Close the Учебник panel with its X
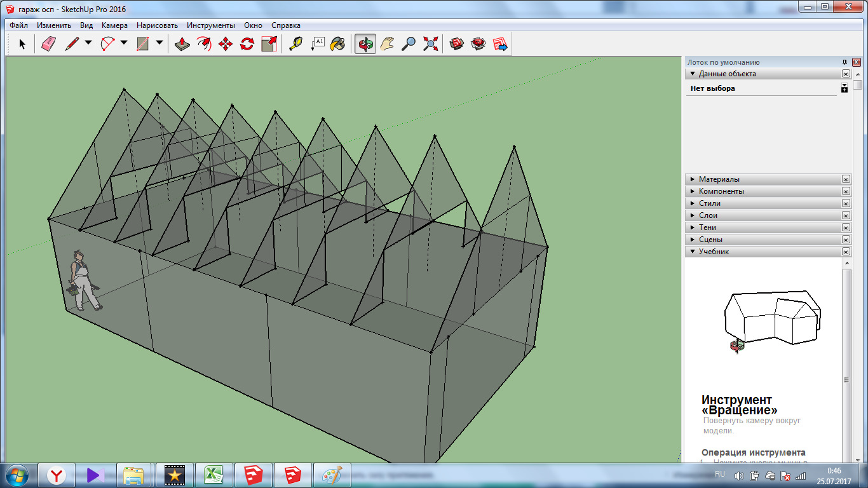Image resolution: width=868 pixels, height=488 pixels. pyautogui.click(x=846, y=252)
